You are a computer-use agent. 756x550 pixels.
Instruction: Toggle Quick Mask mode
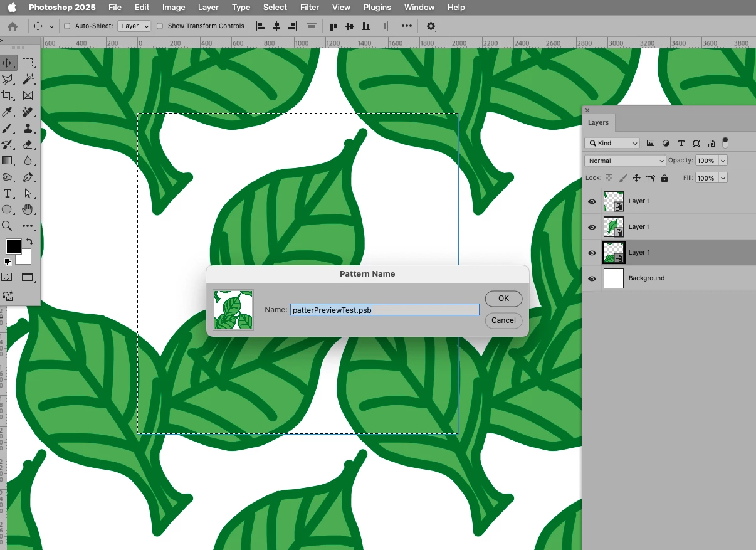coord(7,277)
